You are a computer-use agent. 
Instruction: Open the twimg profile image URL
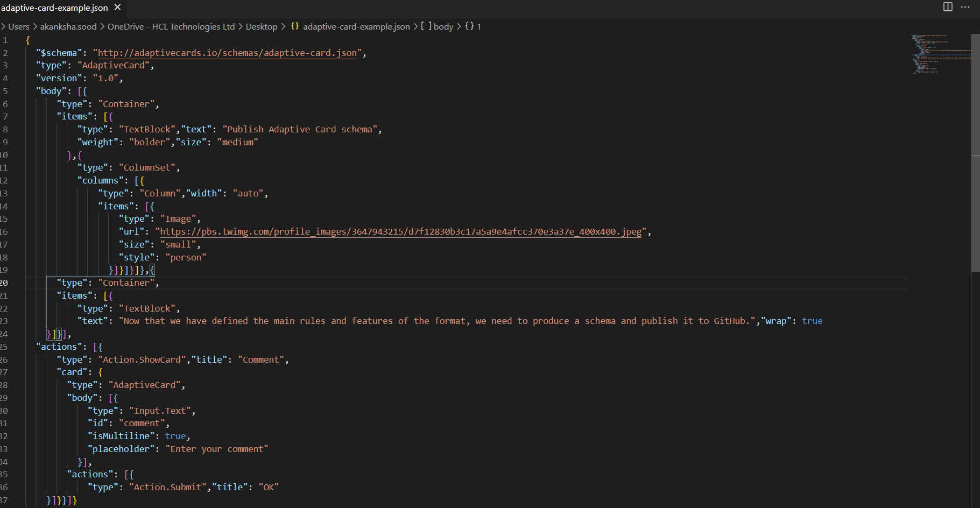[x=400, y=231]
